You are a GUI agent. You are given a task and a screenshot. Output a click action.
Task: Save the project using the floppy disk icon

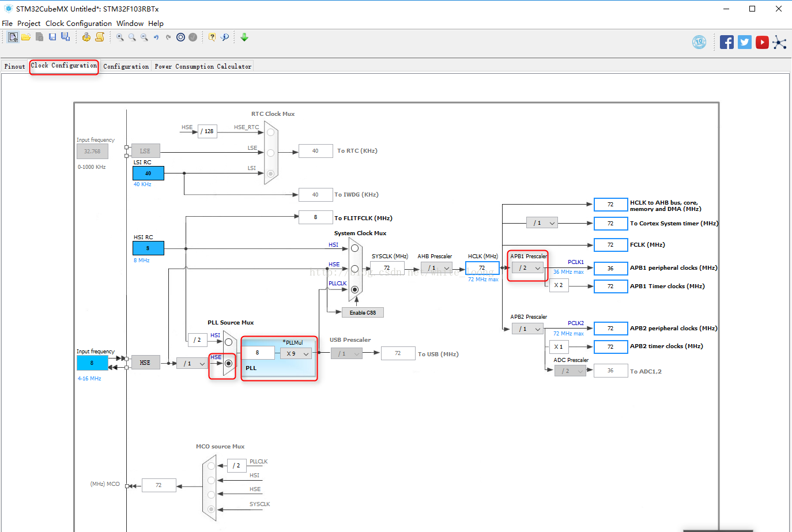(x=52, y=37)
